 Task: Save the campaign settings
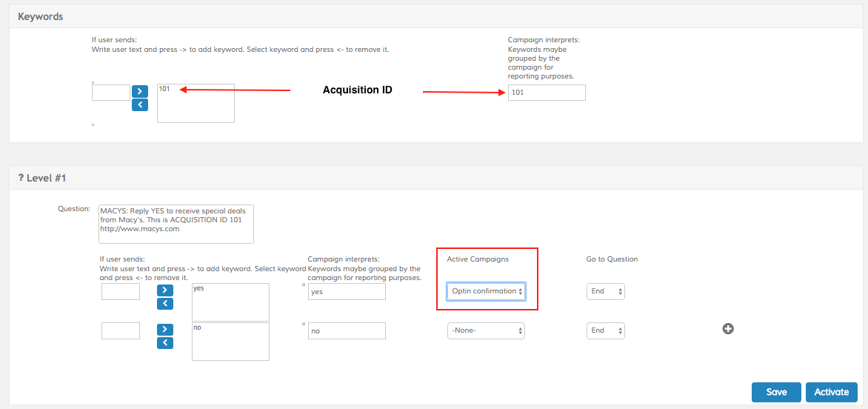click(x=776, y=392)
